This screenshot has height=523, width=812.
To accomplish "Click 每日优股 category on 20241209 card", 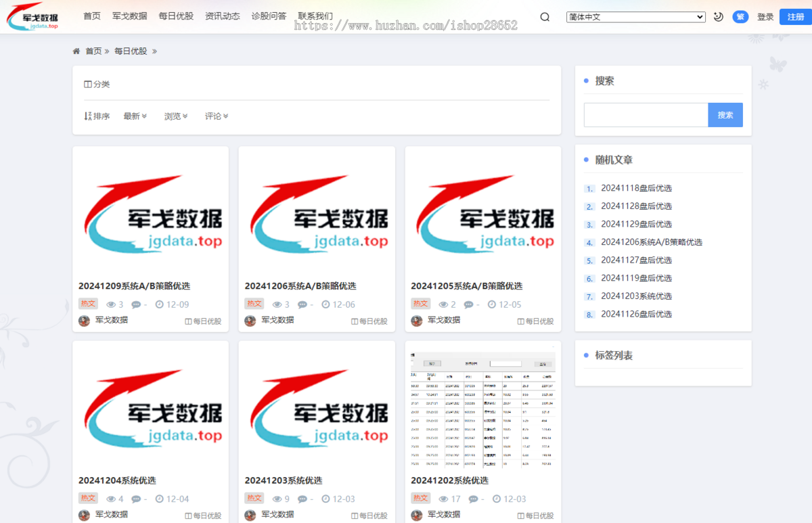I will point(203,321).
